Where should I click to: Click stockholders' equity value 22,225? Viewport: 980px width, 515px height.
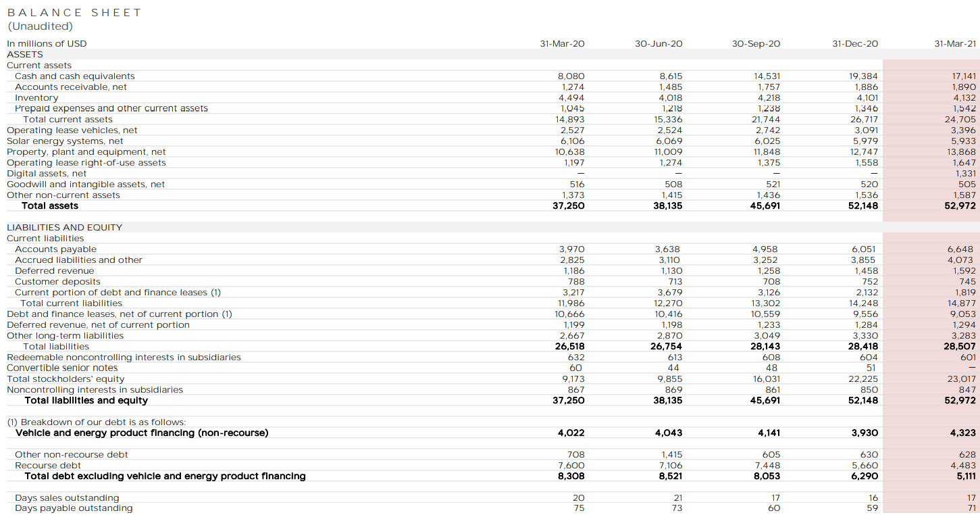pos(864,378)
